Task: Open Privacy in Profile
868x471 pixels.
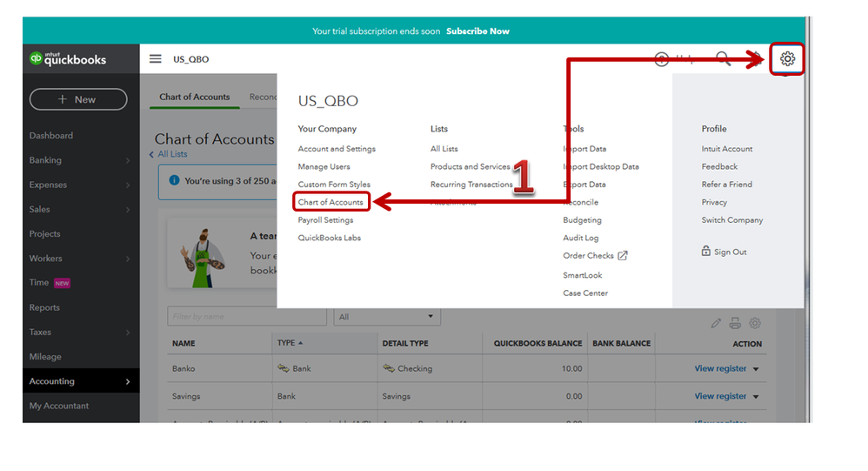Action: pos(714,202)
